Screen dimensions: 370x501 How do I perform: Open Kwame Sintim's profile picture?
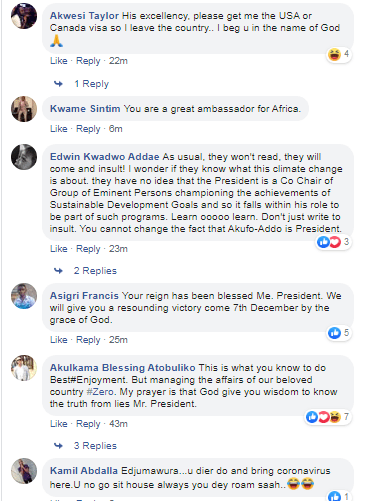coord(24,109)
